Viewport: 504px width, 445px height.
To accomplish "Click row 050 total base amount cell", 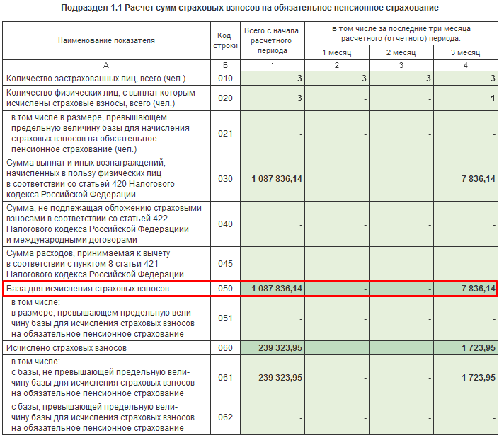I will pyautogui.click(x=273, y=289).
